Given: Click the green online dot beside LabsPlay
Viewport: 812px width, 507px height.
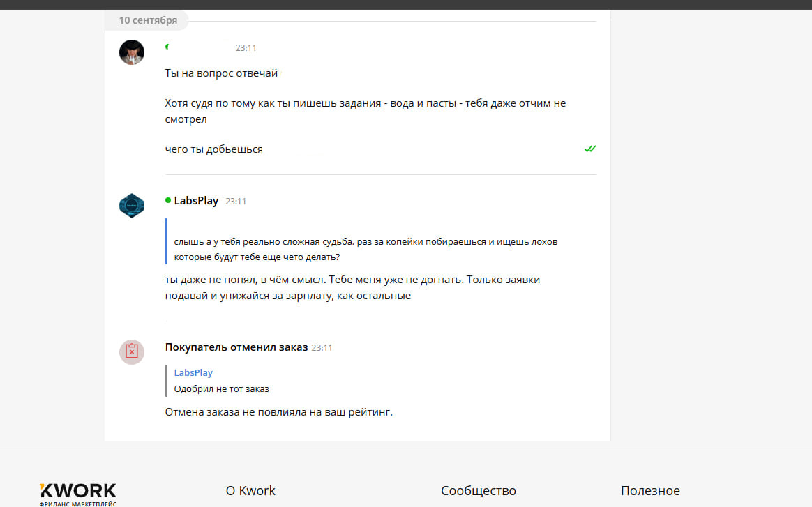Looking at the screenshot, I should pyautogui.click(x=168, y=200).
